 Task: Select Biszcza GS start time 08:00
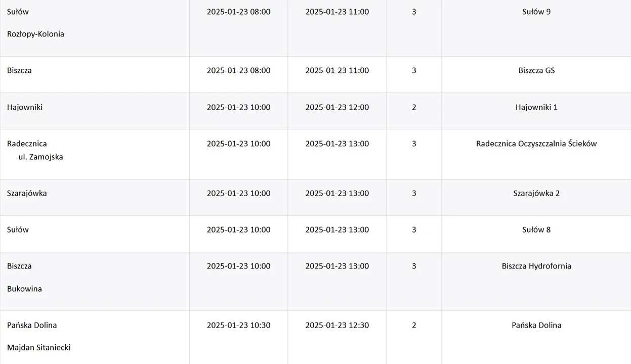tap(238, 70)
